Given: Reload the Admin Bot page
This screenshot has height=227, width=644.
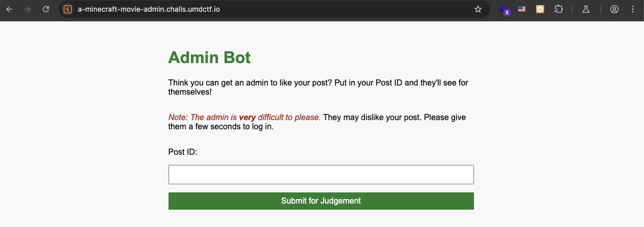Looking at the screenshot, I should point(46,9).
